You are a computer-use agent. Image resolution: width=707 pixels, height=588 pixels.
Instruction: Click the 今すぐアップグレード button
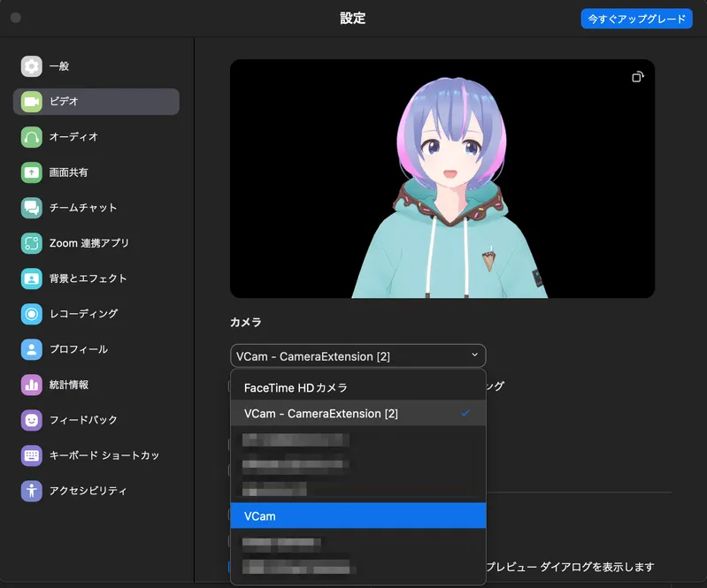click(x=637, y=19)
